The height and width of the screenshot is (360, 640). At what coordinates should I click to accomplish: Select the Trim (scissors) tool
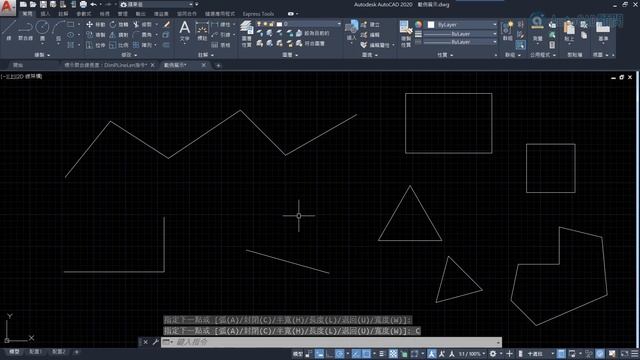coord(142,24)
